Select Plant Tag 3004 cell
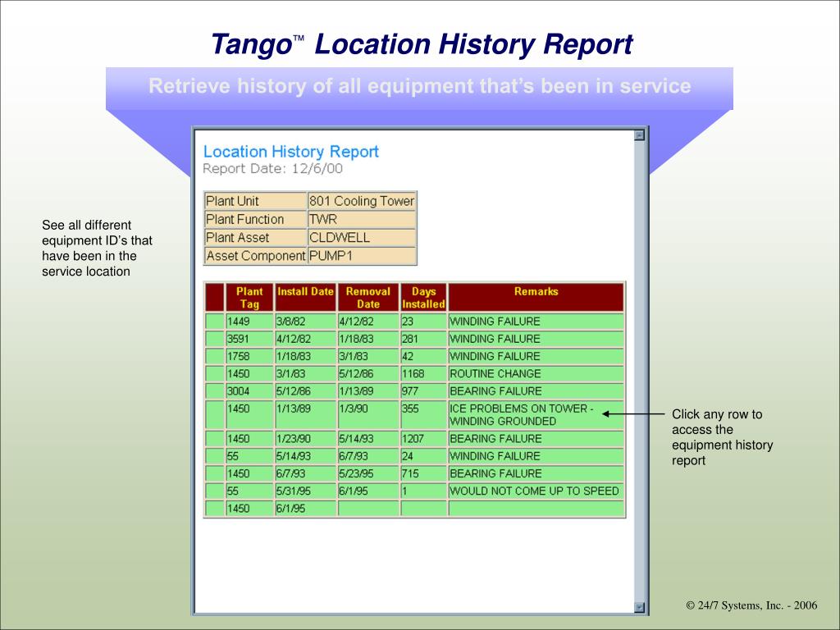The height and width of the screenshot is (630, 840). pyautogui.click(x=249, y=391)
